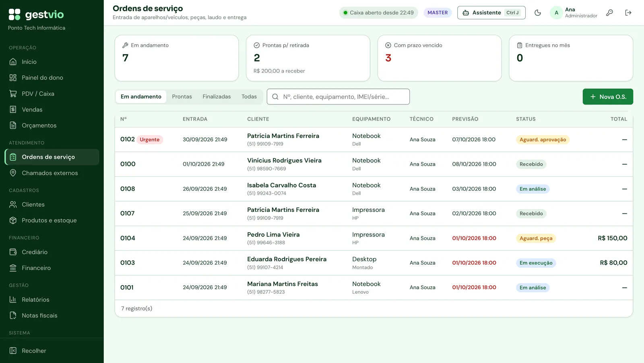Open PDV / Caixa cart icon
The image size is (644, 363).
point(13,94)
